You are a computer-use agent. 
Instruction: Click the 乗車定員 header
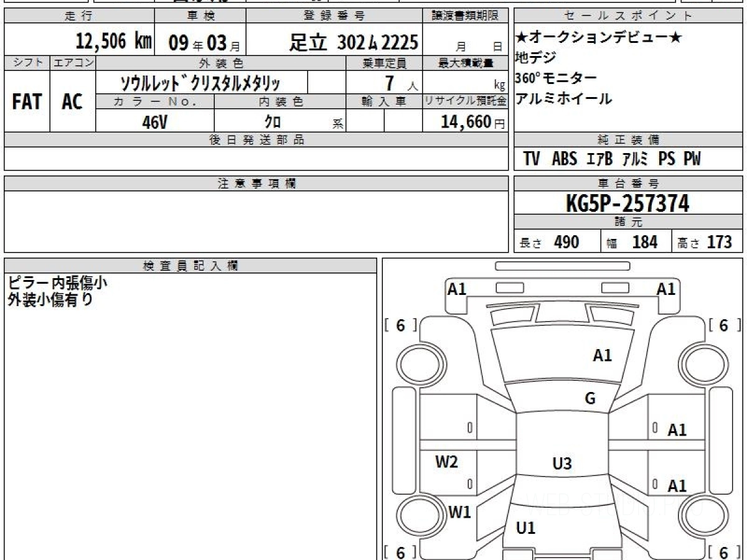384,63
